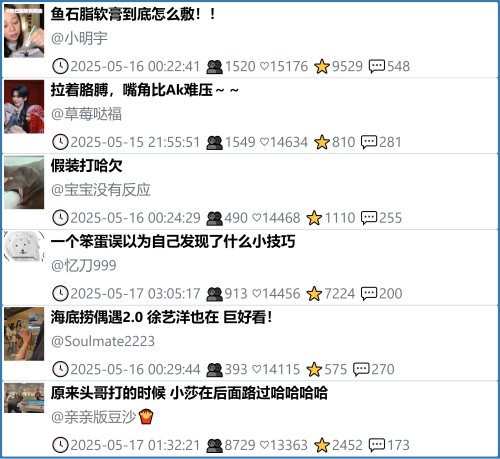The height and width of the screenshot is (459, 500).
Task: Click the clock icon for 2025-05-17 03:05:17
Action: [60, 294]
